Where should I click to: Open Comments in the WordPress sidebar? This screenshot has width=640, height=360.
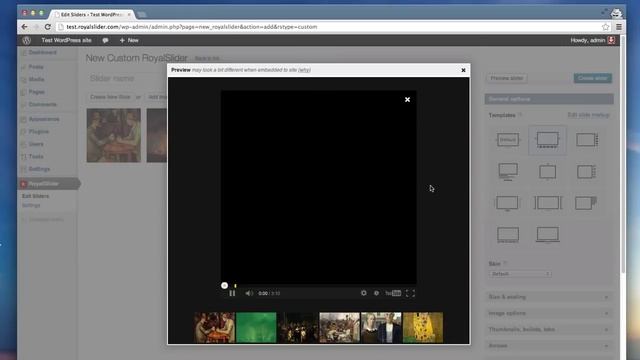coord(42,104)
